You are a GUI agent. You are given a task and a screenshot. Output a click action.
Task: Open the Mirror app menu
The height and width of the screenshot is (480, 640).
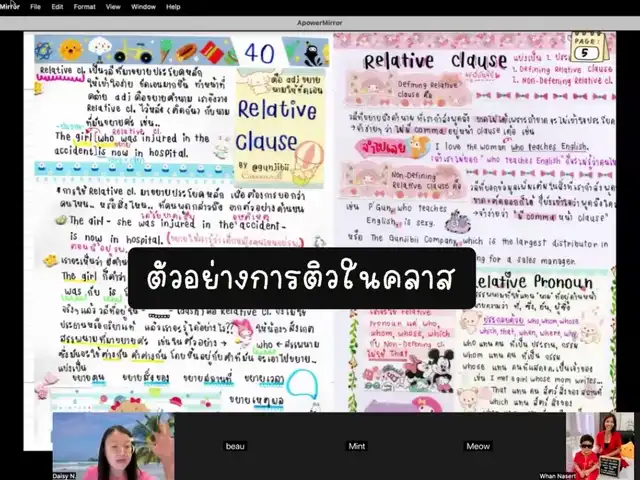tap(9, 6)
